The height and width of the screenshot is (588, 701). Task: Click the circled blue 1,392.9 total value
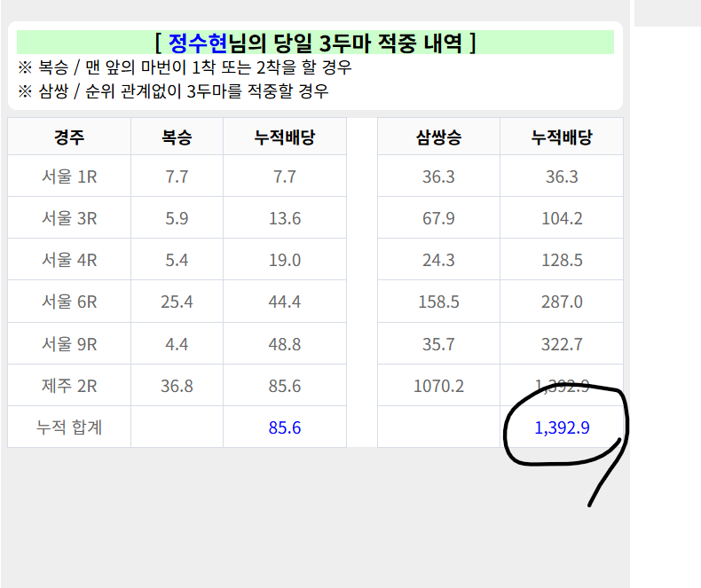click(x=562, y=427)
